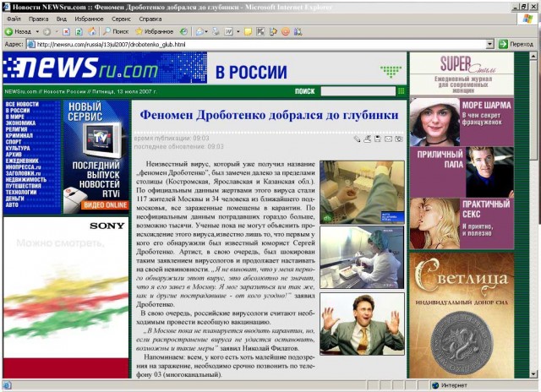Open the Правка menu
Image resolution: width=541 pixels, height=392 pixels.
[38, 19]
